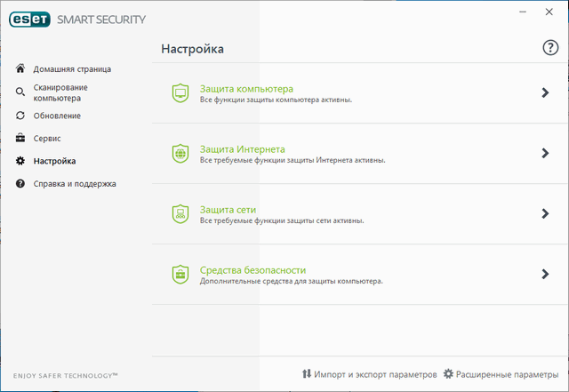Open help via the top-right question mark
569x392 pixels.
tap(550, 48)
